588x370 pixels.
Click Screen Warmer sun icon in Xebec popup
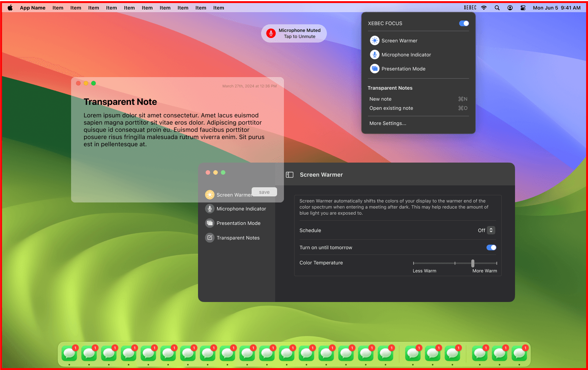[x=375, y=41]
